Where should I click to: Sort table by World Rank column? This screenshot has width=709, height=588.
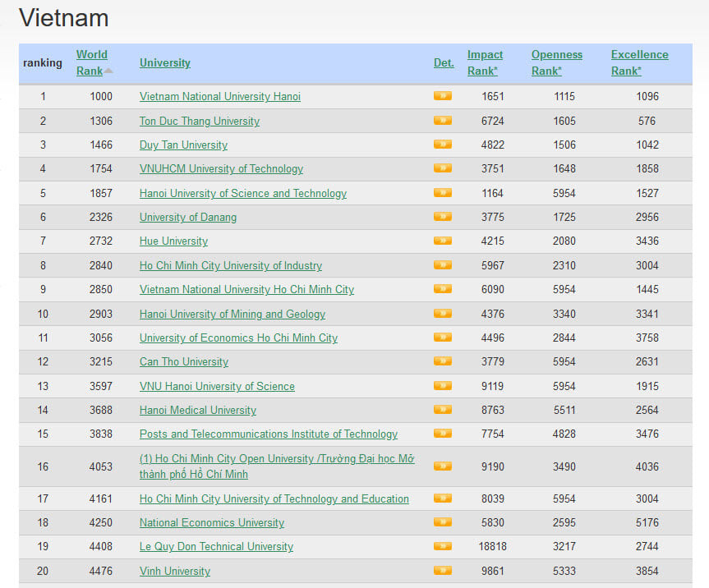(91, 62)
